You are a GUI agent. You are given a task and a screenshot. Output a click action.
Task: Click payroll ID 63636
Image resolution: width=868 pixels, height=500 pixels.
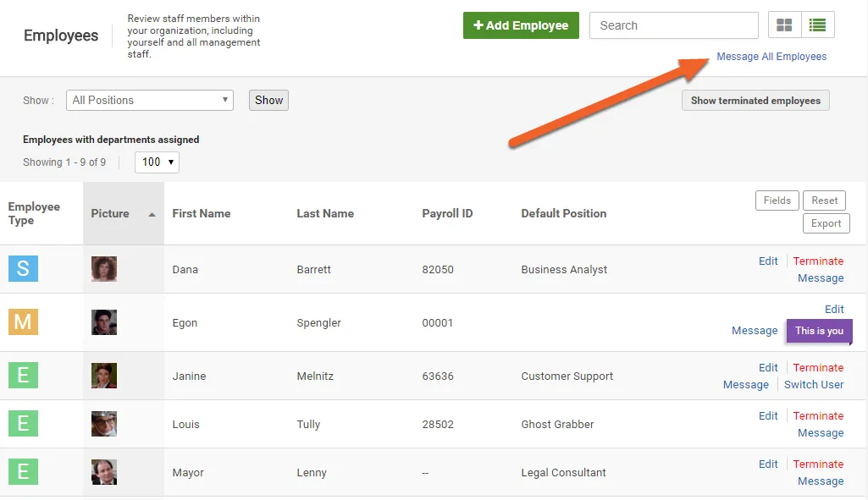pos(438,376)
